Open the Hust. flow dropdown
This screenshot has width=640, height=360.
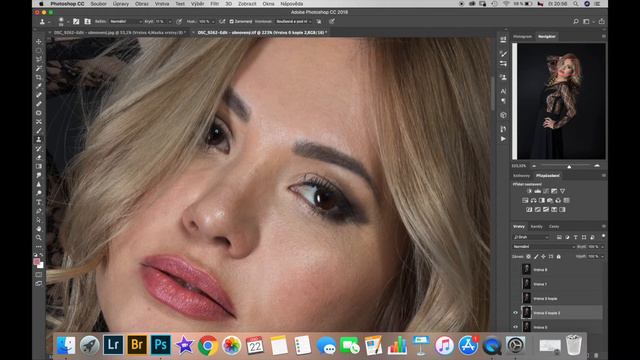click(x=206, y=21)
